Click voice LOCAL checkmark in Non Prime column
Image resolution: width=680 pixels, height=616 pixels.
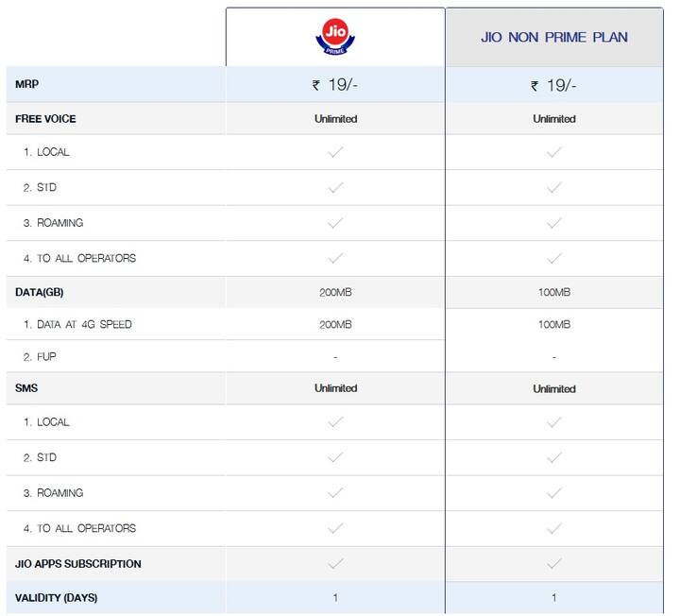[x=553, y=152]
